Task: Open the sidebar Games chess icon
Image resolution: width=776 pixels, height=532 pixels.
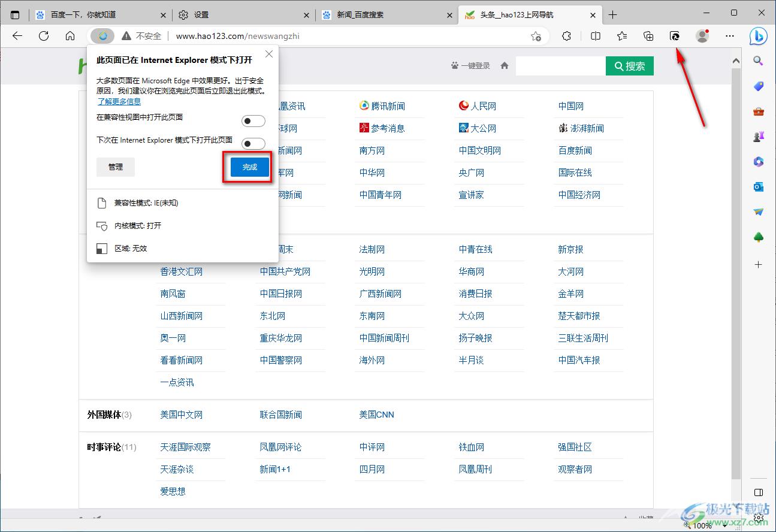Action: pos(759,137)
